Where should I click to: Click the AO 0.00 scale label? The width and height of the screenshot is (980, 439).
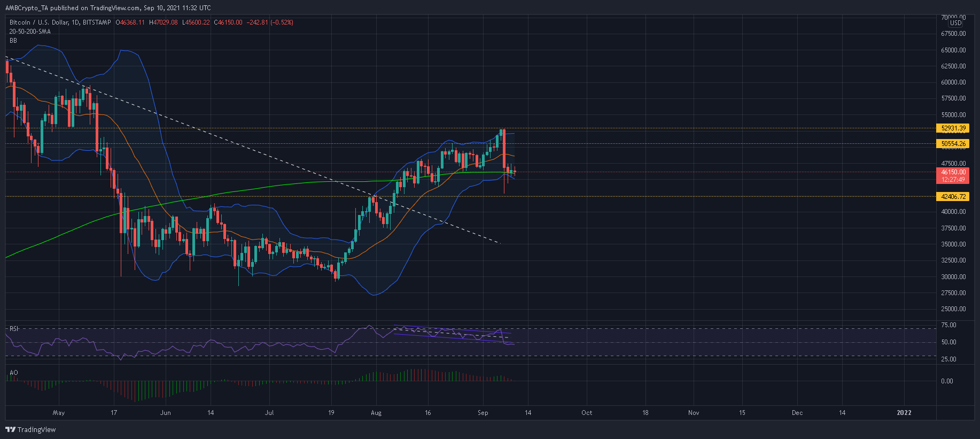[947, 381]
